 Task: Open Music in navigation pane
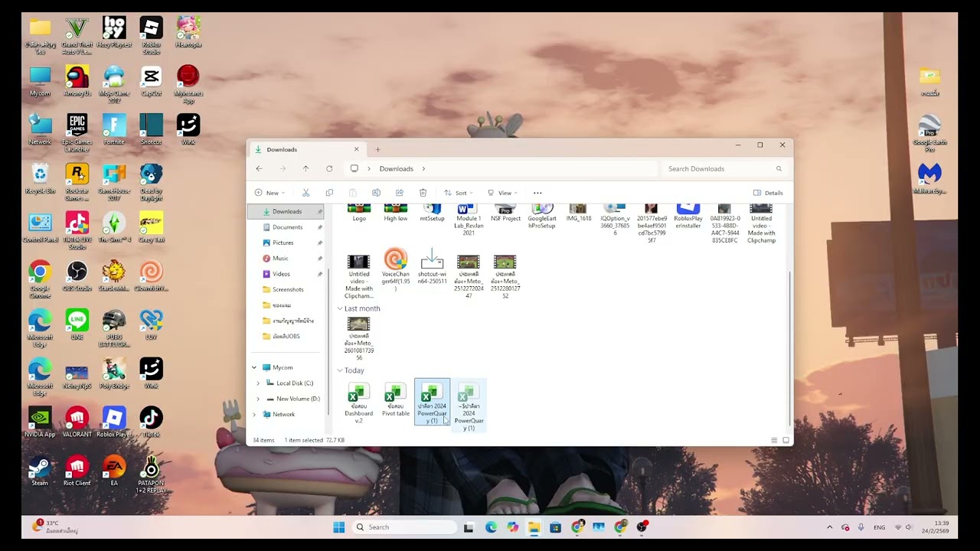(x=280, y=258)
